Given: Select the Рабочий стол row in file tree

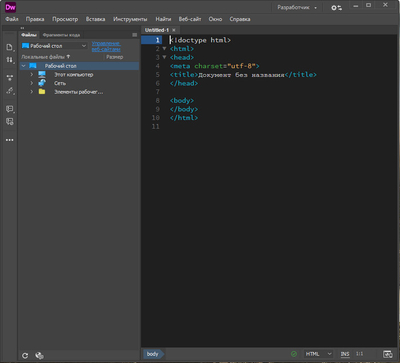Looking at the screenshot, I should click(79, 66).
